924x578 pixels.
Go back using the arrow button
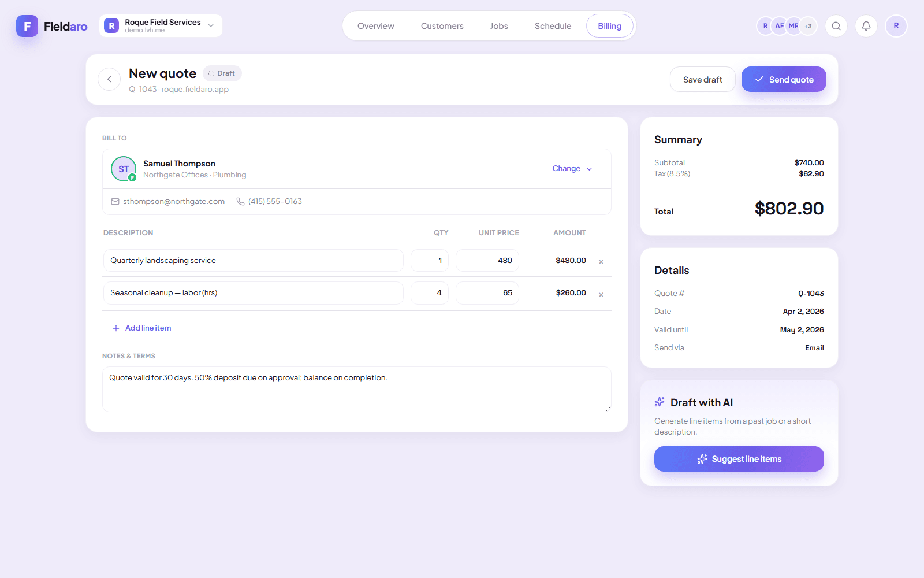109,79
